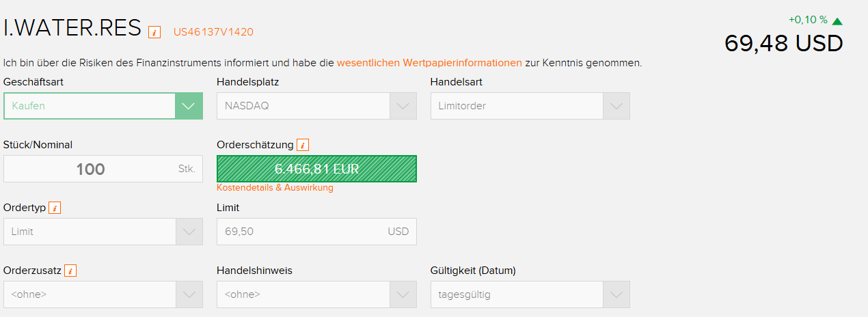868x317 pixels.
Task: Focus the Limit price input field
Action: [x=301, y=232]
